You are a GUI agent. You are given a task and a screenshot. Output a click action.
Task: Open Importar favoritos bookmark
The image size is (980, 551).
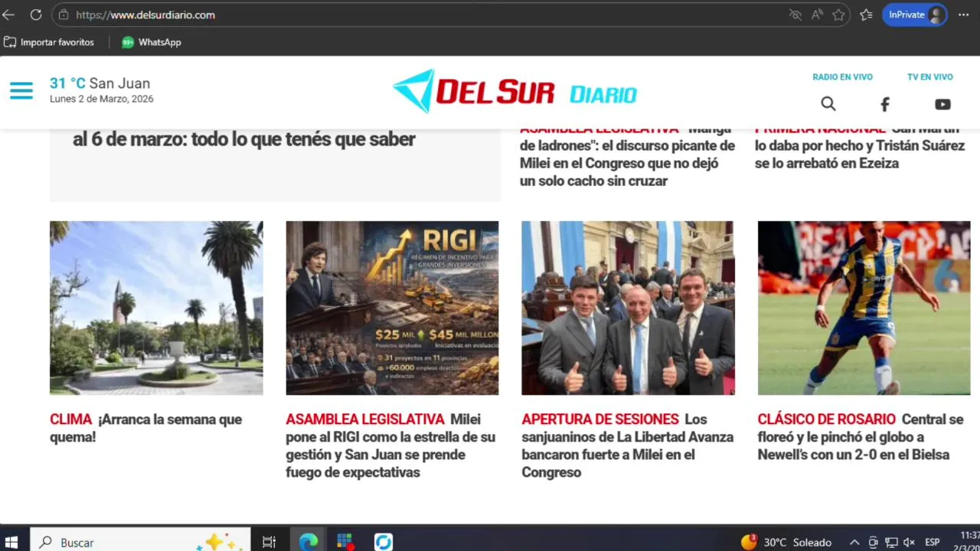point(49,42)
